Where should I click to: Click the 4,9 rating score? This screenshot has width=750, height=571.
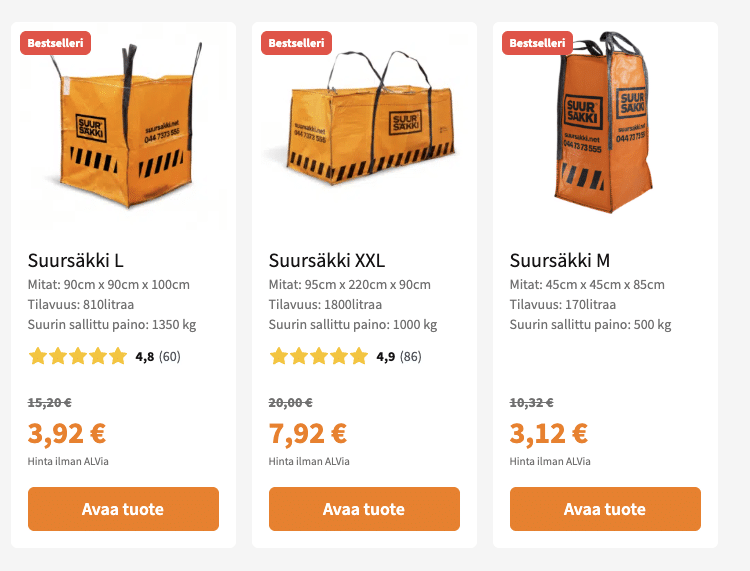tap(385, 357)
